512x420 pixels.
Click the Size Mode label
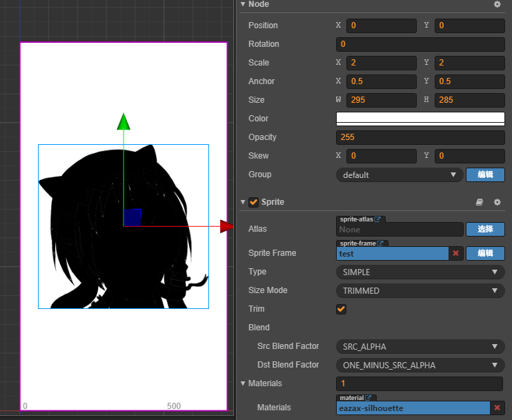(268, 290)
